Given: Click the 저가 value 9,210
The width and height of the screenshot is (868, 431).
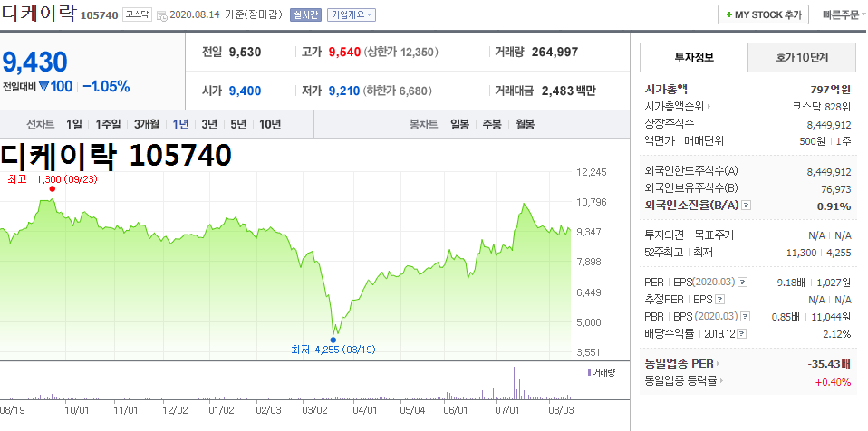Looking at the screenshot, I should point(344,91).
